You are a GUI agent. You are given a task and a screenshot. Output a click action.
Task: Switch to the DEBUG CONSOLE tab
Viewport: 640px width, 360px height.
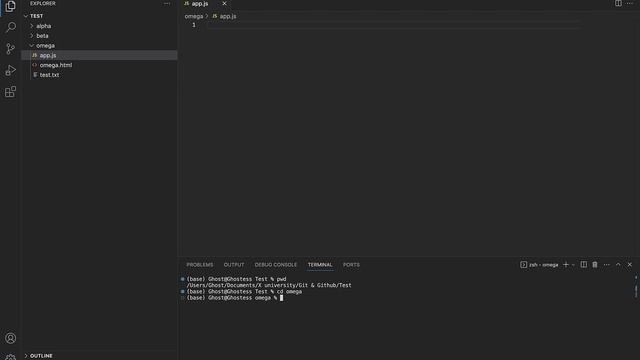coord(276,265)
